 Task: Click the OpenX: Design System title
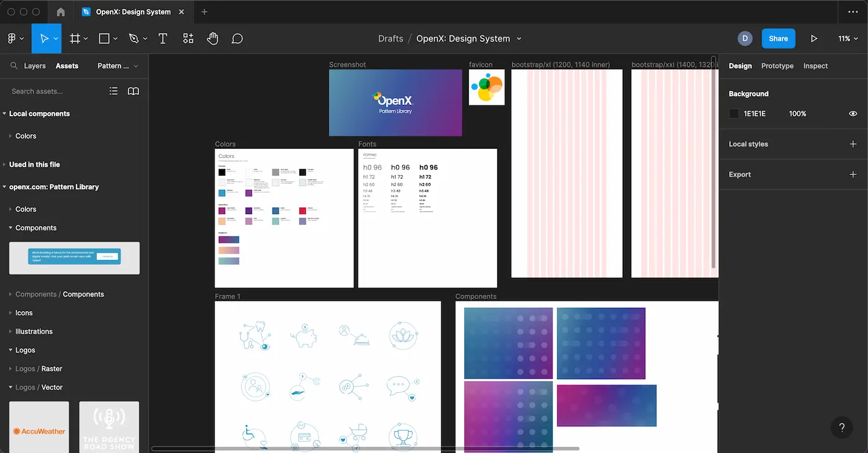tap(463, 38)
